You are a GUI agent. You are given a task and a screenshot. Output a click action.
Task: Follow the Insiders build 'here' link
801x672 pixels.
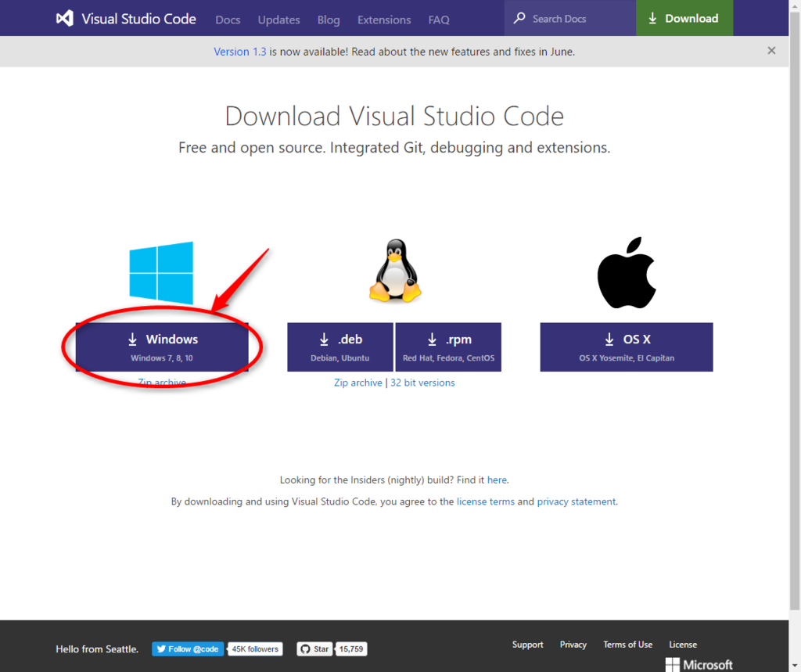coord(497,480)
